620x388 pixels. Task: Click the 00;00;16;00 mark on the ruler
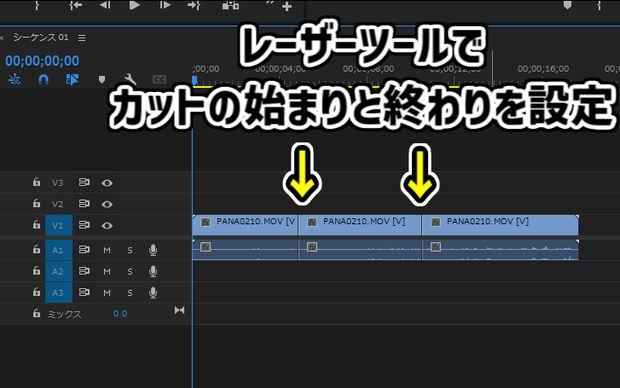543,69
